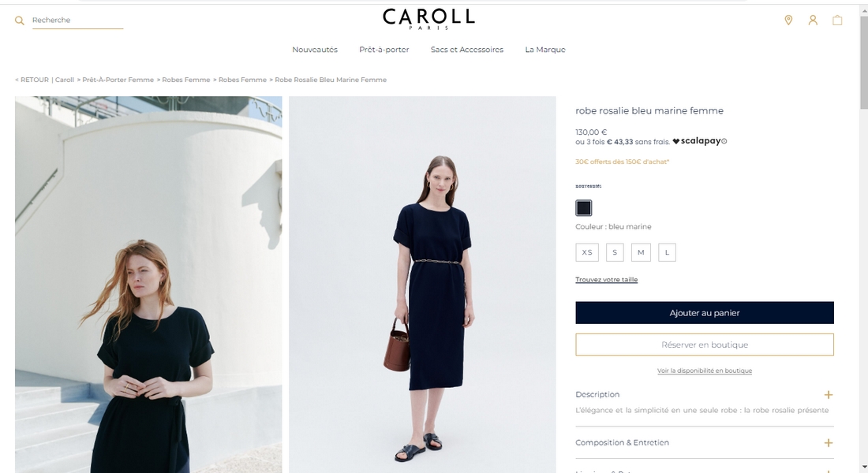
Task: Open Sacs et Accessoires menu
Action: coord(466,49)
